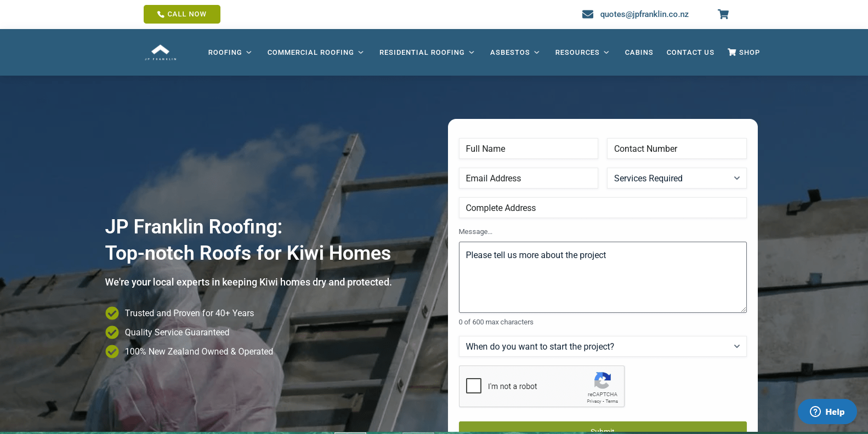This screenshot has height=434, width=868.
Task: Focus the Complete Address field
Action: [x=603, y=208]
